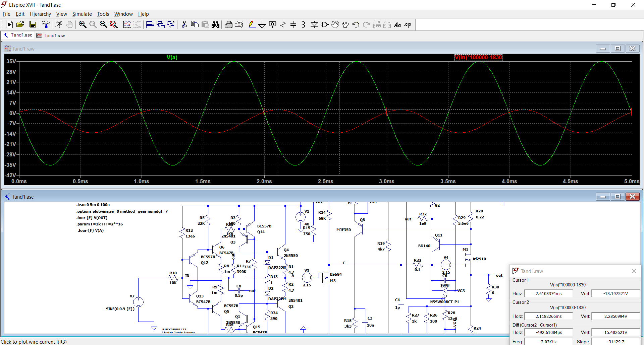Click the Slope value field
This screenshot has width=644, height=345.
[615, 342]
